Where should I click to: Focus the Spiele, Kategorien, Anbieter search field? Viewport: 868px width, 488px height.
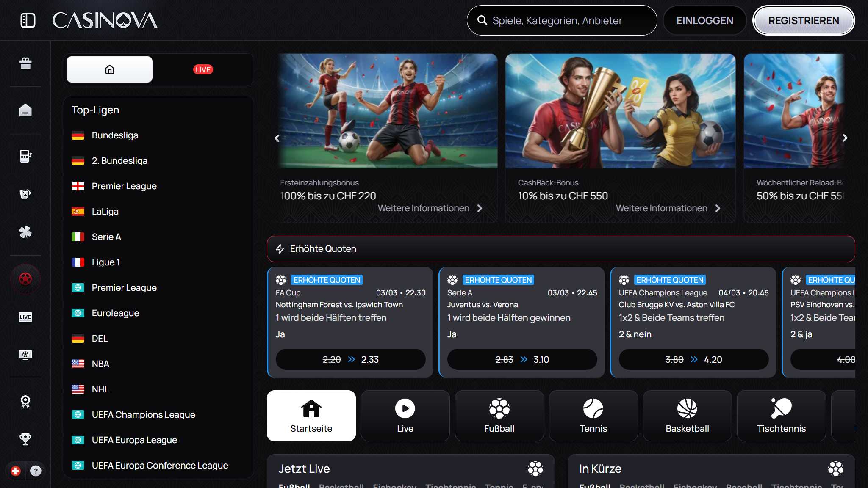click(x=562, y=20)
